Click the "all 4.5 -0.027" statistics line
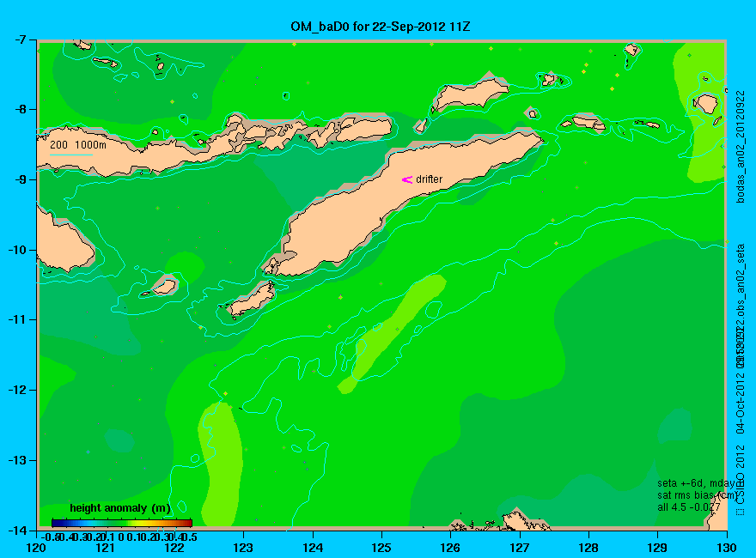 pos(689,507)
